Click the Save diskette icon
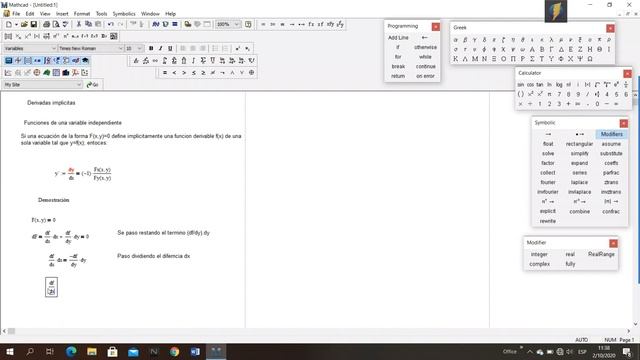640x360 pixels. click(x=34, y=24)
